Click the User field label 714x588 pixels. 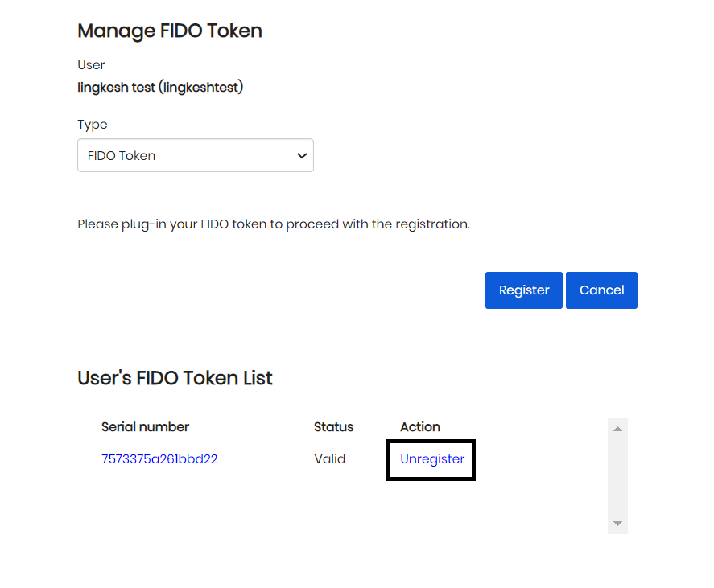click(91, 65)
